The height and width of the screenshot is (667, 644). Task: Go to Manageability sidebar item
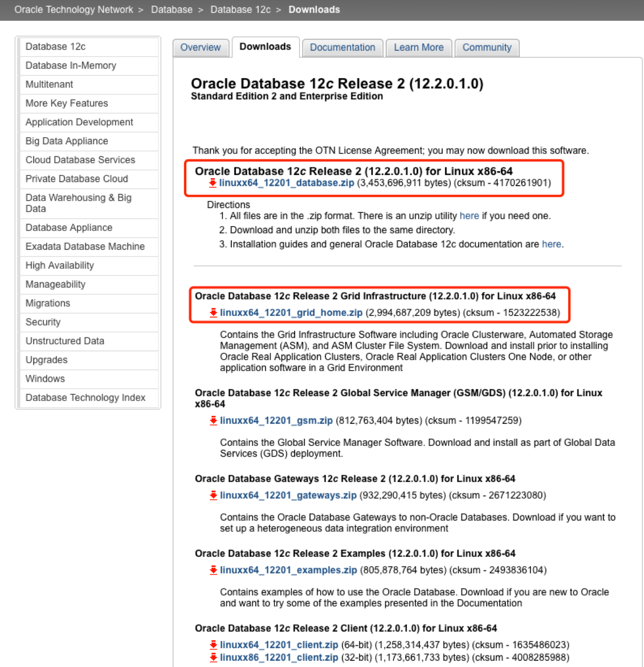point(89,284)
